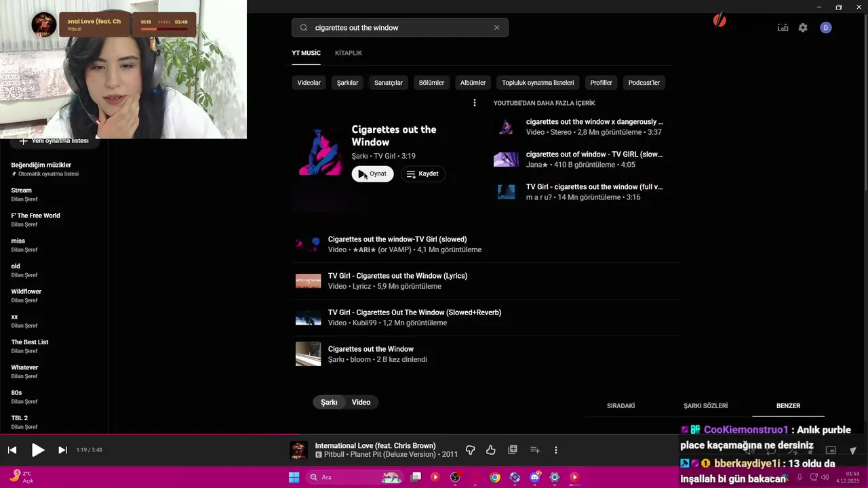Open the Cast/connect device icon near settings
The image size is (868, 488).
pyautogui.click(x=783, y=28)
